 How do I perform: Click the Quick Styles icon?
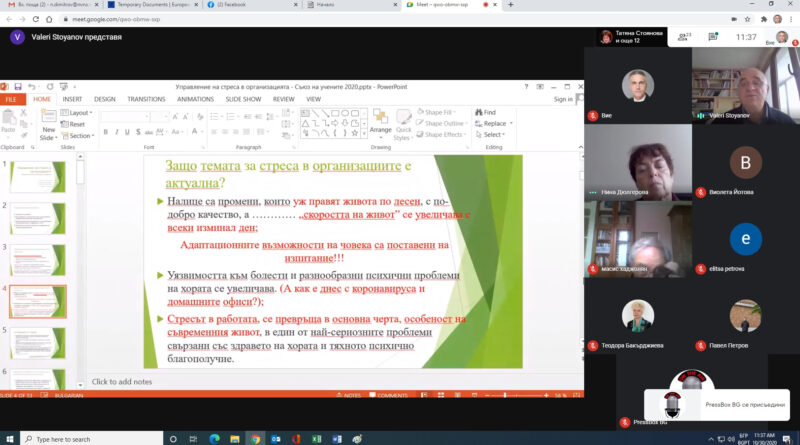pos(403,117)
